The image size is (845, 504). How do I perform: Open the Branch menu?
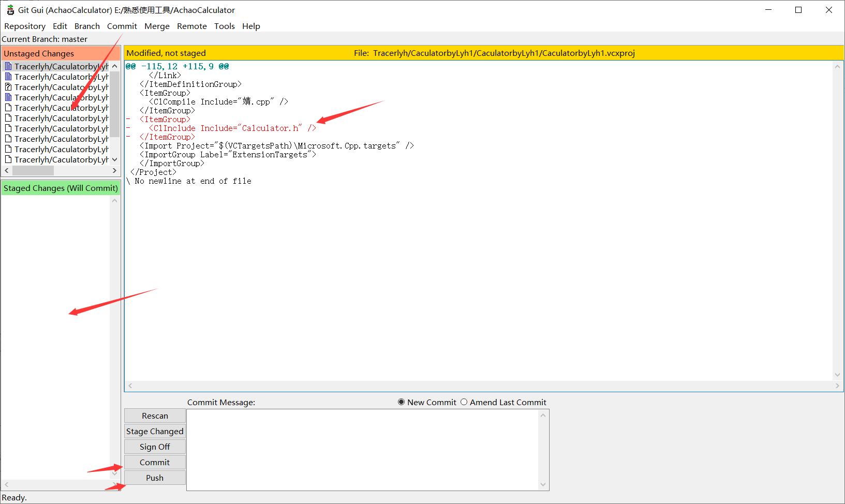[87, 26]
